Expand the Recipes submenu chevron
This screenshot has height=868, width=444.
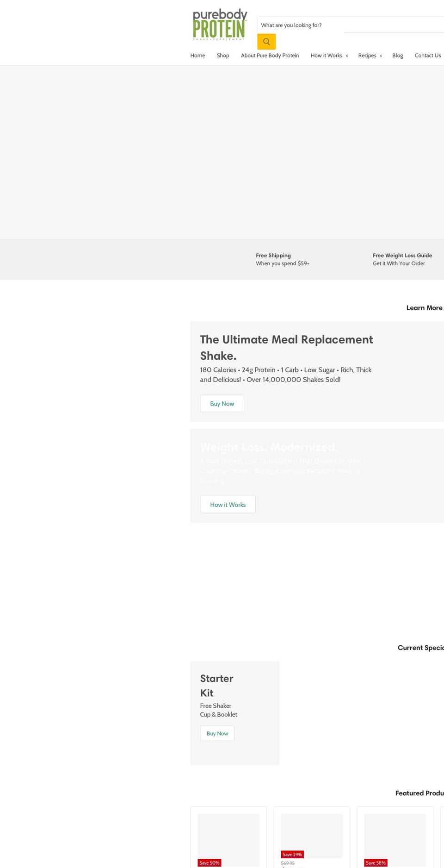[381, 56]
